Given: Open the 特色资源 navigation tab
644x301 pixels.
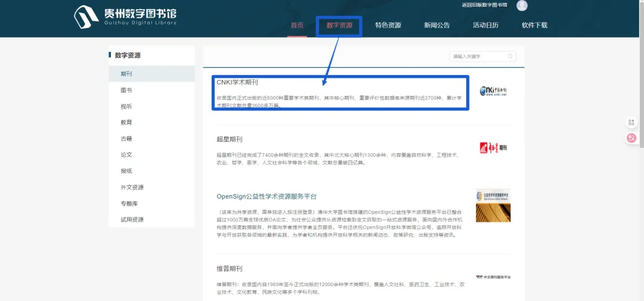Looking at the screenshot, I should [x=388, y=25].
